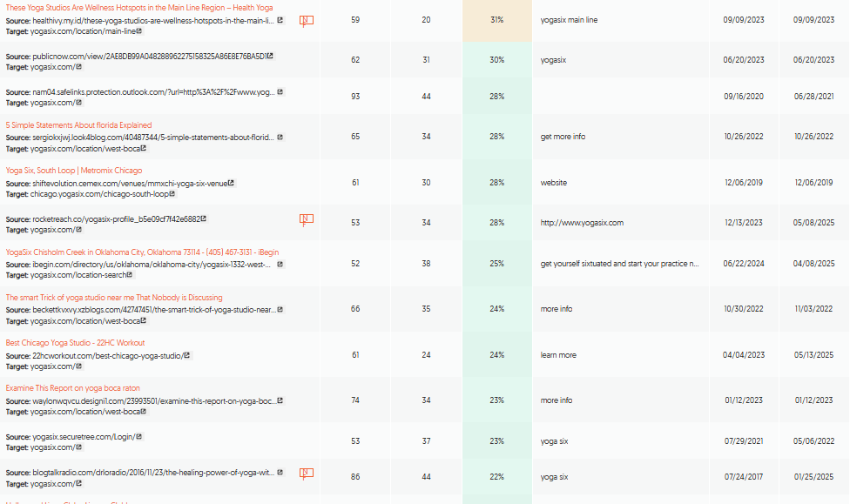The height and width of the screenshot is (504, 850).
Task: Open 'These Yoga Studios Are Wellness Hotspots' title link
Action: pos(139,8)
